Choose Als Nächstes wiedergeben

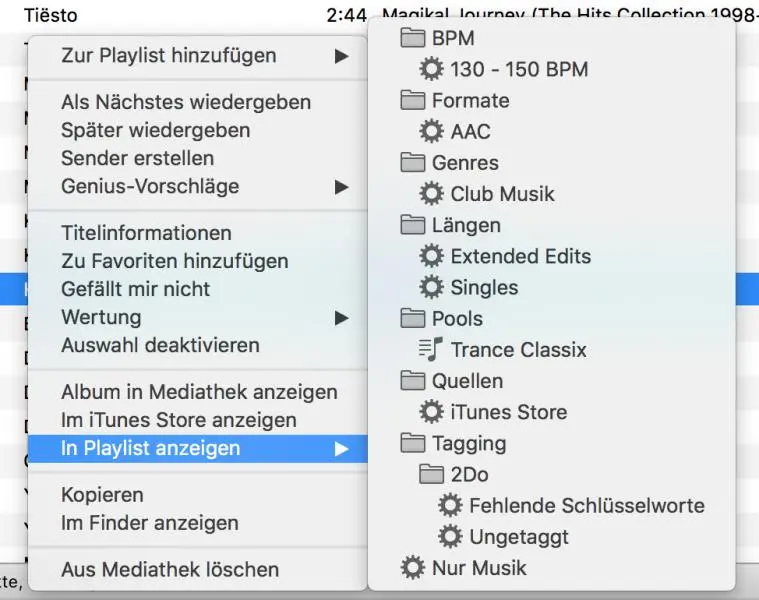click(186, 102)
